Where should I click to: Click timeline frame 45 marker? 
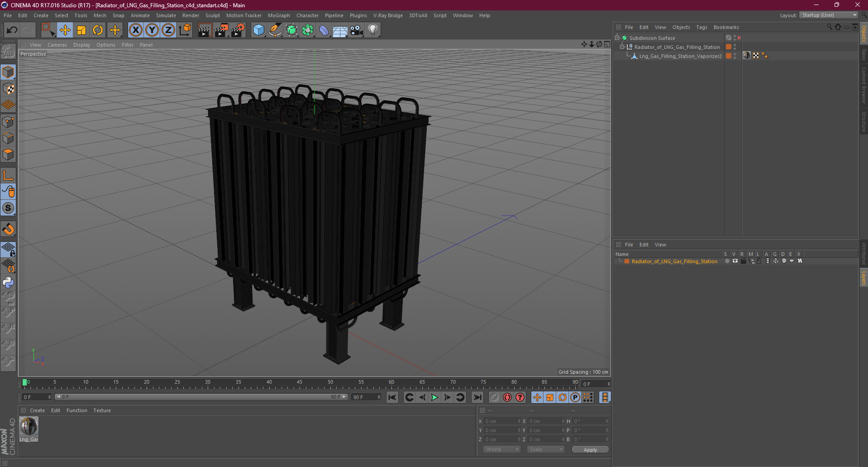pos(300,383)
